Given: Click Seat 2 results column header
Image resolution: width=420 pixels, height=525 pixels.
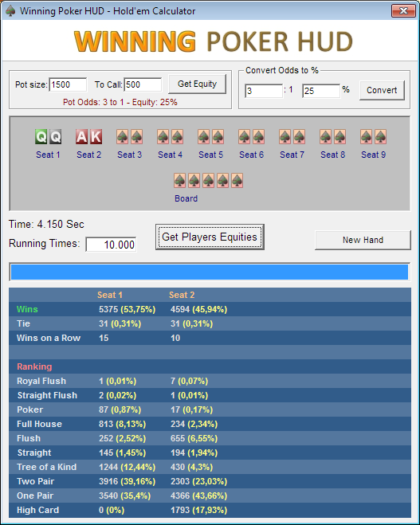Looking at the screenshot, I should tap(182, 295).
